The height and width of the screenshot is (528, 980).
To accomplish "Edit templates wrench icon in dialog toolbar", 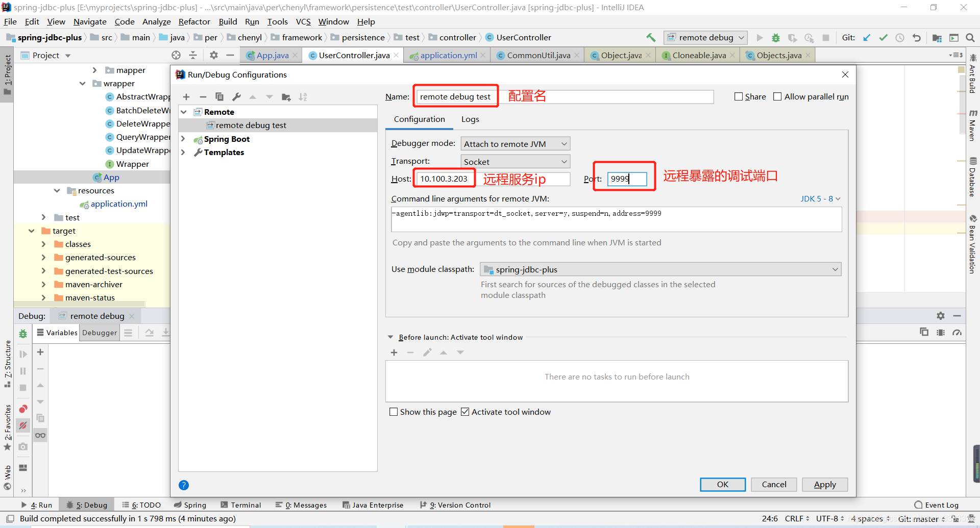I will click(236, 97).
